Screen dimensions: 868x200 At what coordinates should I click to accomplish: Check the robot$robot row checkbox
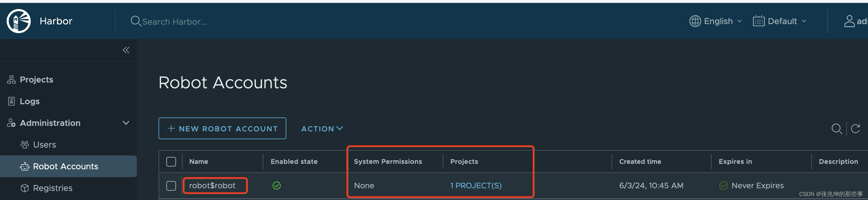tap(171, 186)
